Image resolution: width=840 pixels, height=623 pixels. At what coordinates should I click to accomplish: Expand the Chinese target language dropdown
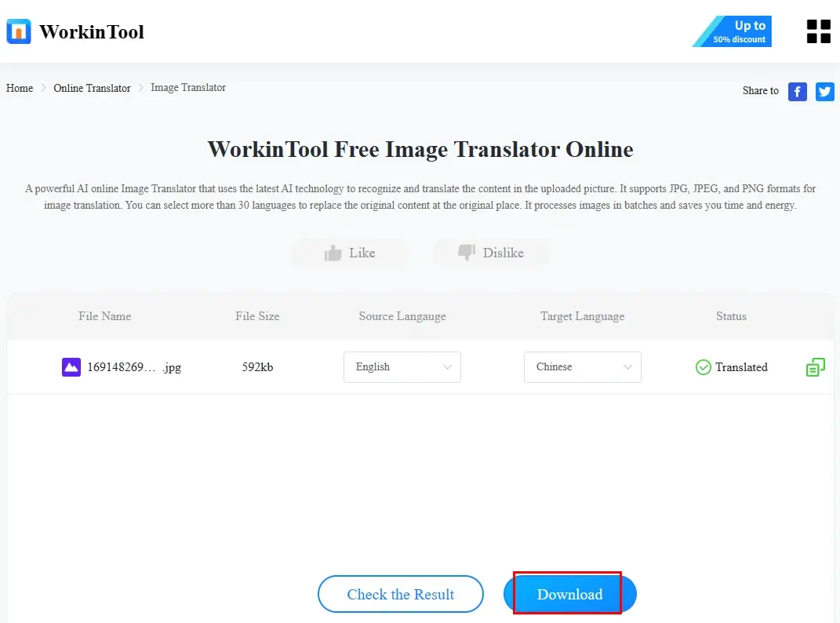click(x=582, y=367)
